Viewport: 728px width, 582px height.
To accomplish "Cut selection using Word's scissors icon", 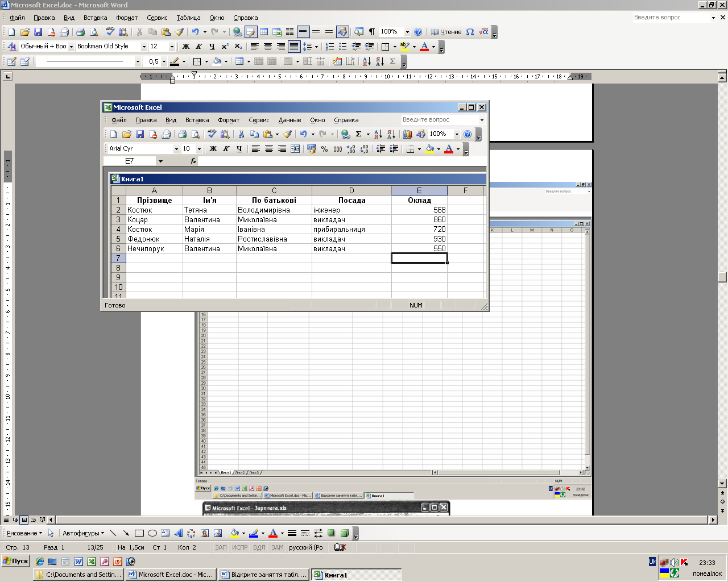I will click(x=139, y=32).
